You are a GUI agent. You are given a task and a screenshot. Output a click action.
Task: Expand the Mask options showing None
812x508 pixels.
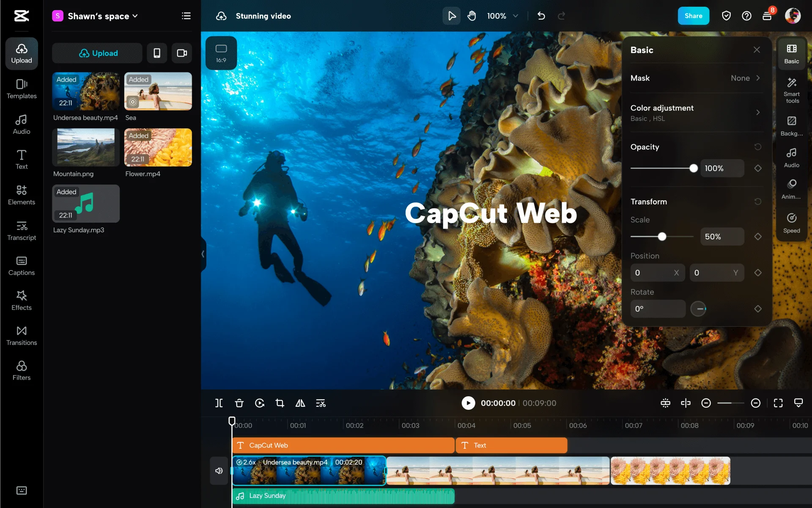pos(746,78)
